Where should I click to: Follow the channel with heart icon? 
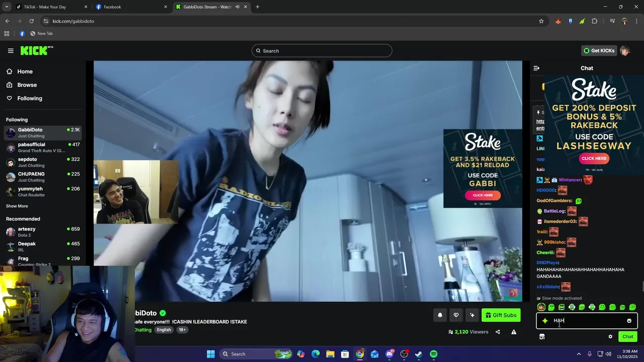coord(456,315)
